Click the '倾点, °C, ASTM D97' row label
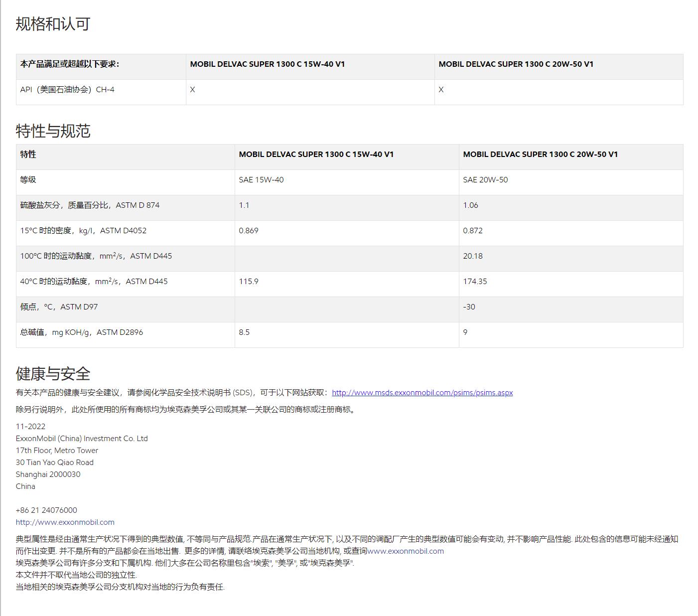 pyautogui.click(x=59, y=307)
